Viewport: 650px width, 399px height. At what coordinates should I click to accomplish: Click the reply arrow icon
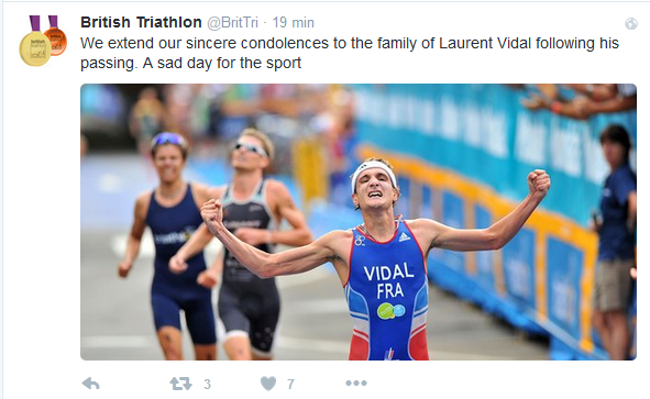tap(91, 384)
